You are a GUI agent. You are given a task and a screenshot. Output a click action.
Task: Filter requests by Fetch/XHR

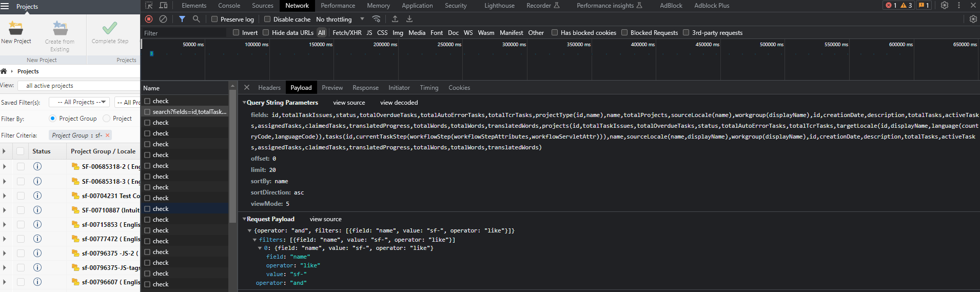click(347, 32)
